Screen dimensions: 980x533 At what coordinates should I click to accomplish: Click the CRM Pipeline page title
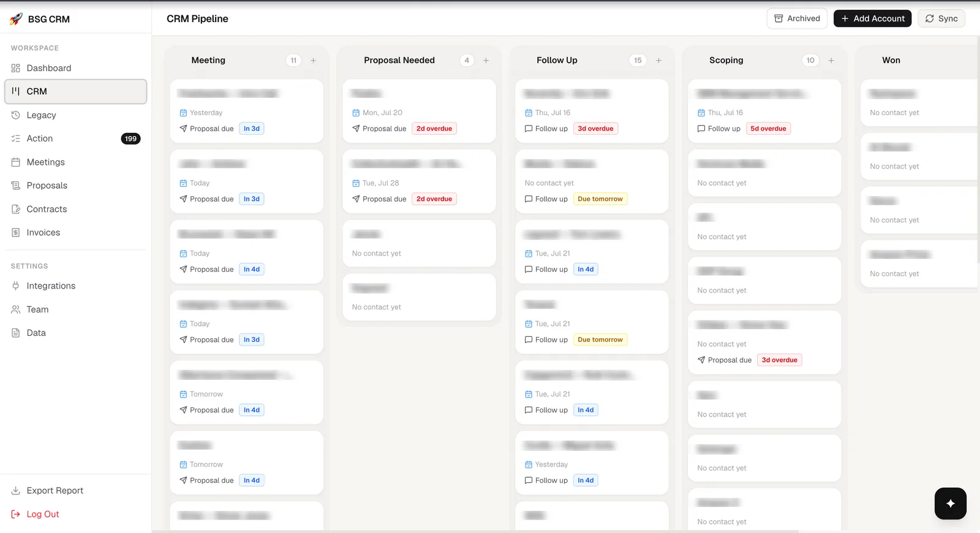(x=197, y=19)
